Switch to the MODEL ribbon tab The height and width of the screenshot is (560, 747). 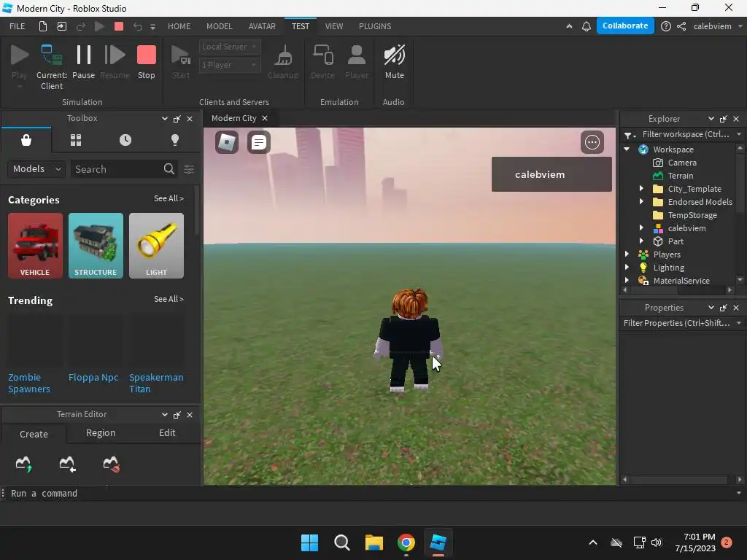point(219,26)
